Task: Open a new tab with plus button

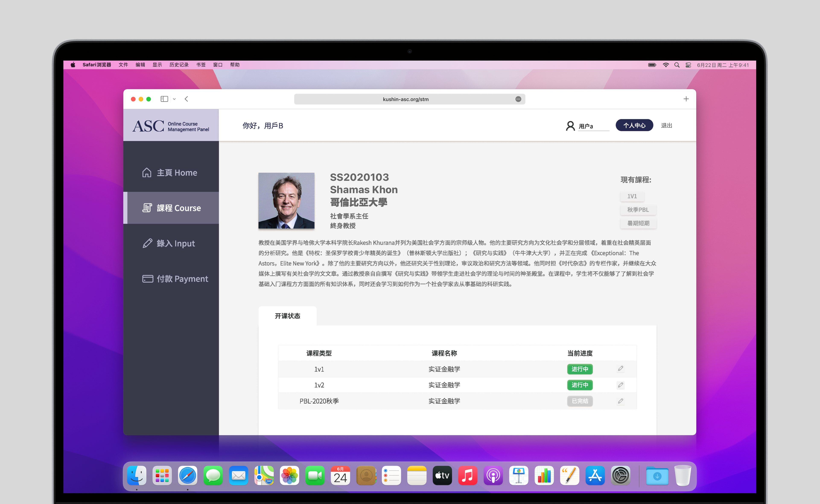Action: 686,99
